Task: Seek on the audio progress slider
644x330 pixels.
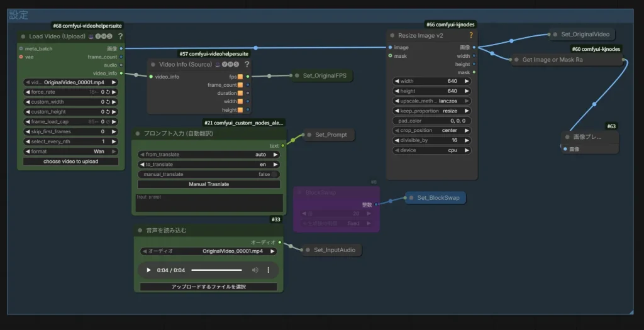Action: click(217, 270)
